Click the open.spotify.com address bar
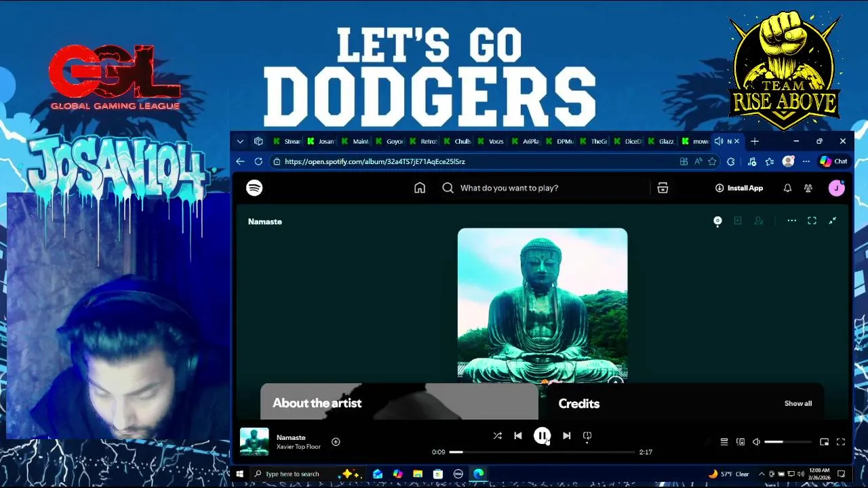 click(475, 161)
